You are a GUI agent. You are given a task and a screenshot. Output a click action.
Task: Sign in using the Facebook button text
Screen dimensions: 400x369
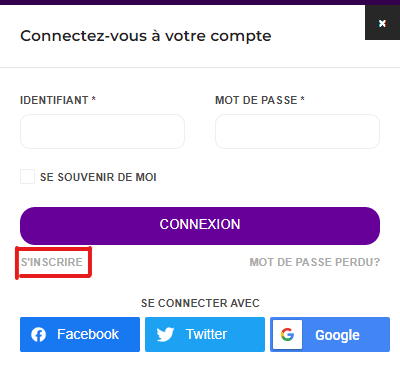[88, 334]
